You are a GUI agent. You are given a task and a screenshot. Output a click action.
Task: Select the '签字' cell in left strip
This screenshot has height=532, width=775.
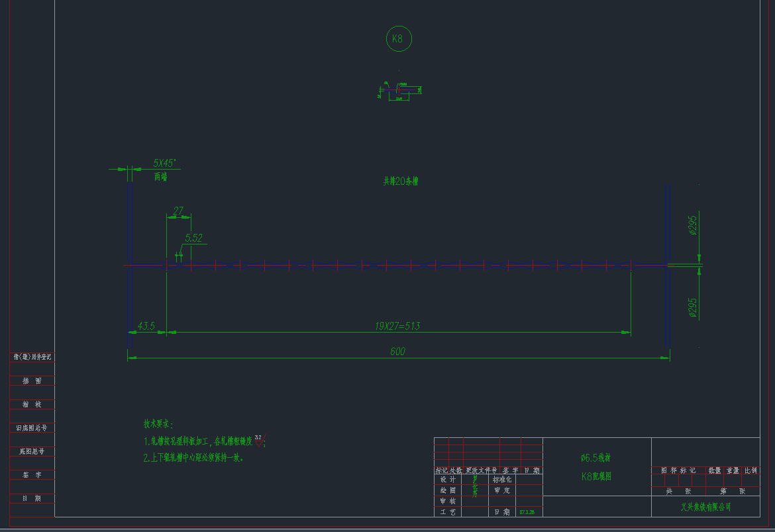coord(32,474)
